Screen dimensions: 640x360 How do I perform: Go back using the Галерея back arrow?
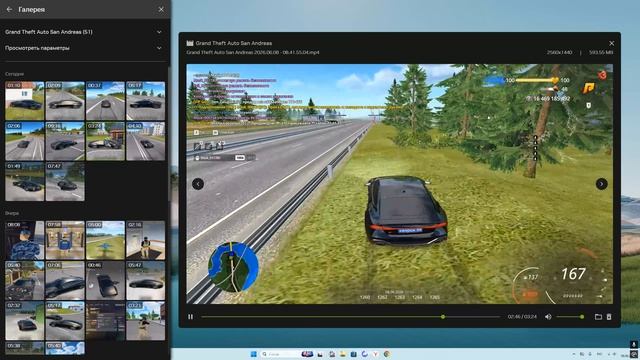9,9
